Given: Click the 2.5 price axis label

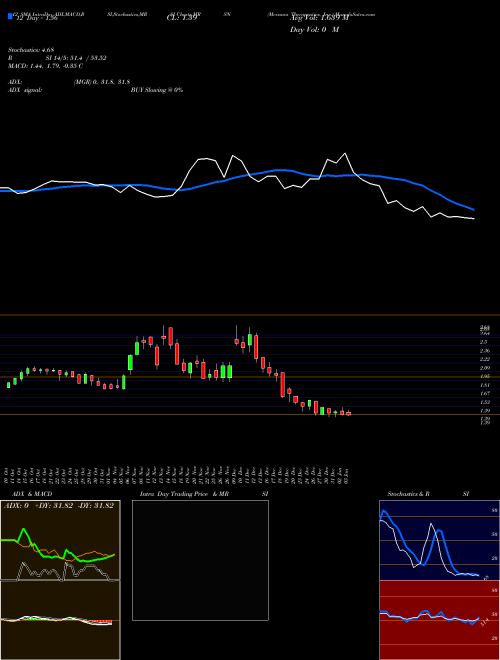Looking at the screenshot, I should (x=483, y=342).
